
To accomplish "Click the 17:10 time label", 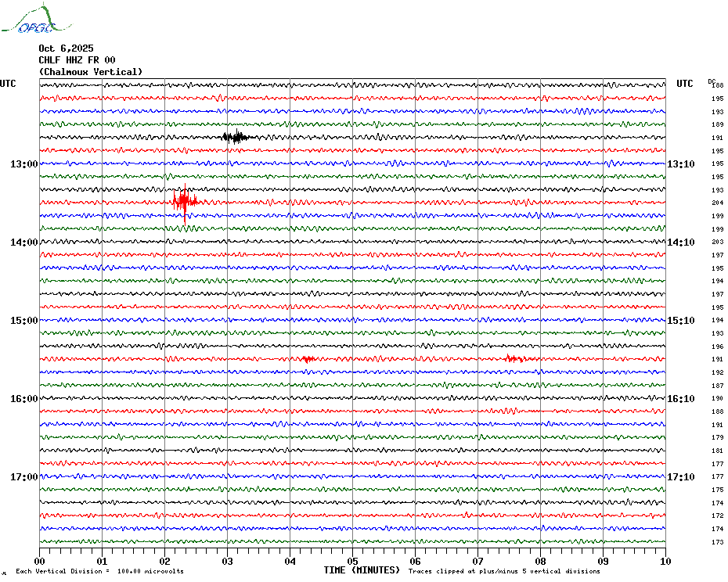I will pyautogui.click(x=681, y=476).
